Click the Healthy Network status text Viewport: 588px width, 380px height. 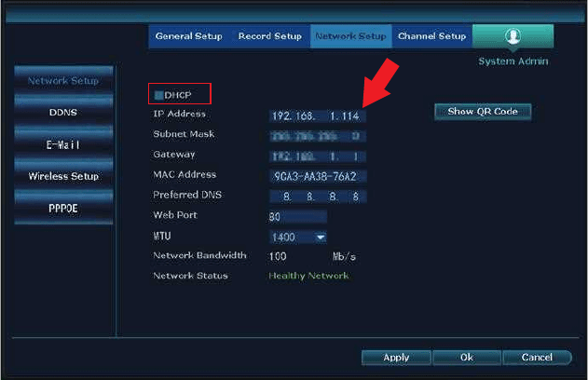(308, 276)
